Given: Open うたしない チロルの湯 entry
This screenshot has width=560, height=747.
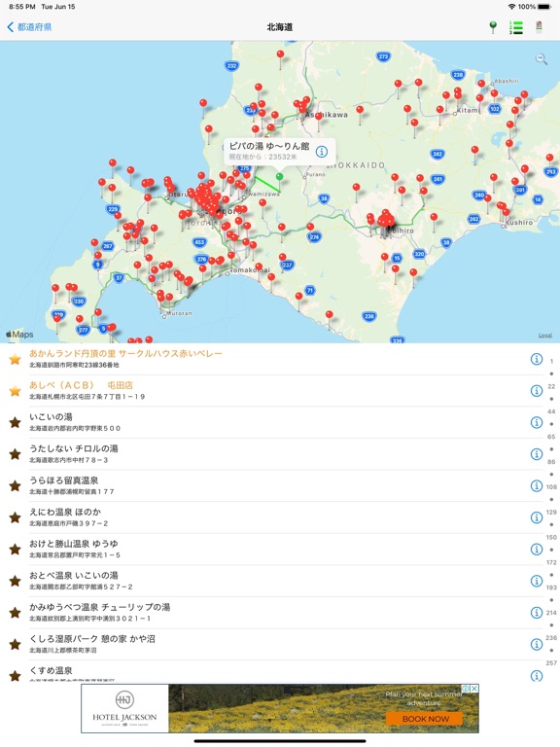Looking at the screenshot, I should pos(271,454).
